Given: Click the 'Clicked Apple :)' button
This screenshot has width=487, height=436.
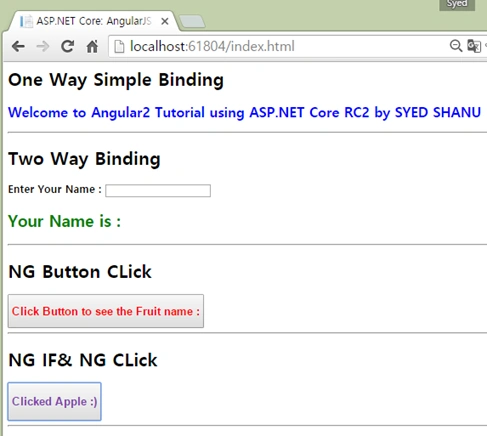Looking at the screenshot, I should (x=54, y=401).
